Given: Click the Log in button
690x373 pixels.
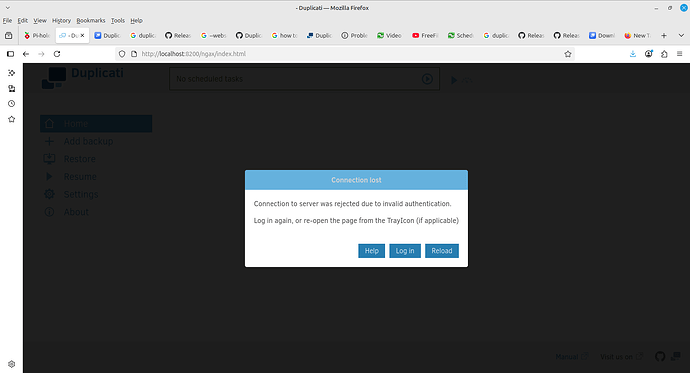Looking at the screenshot, I should coord(405,251).
